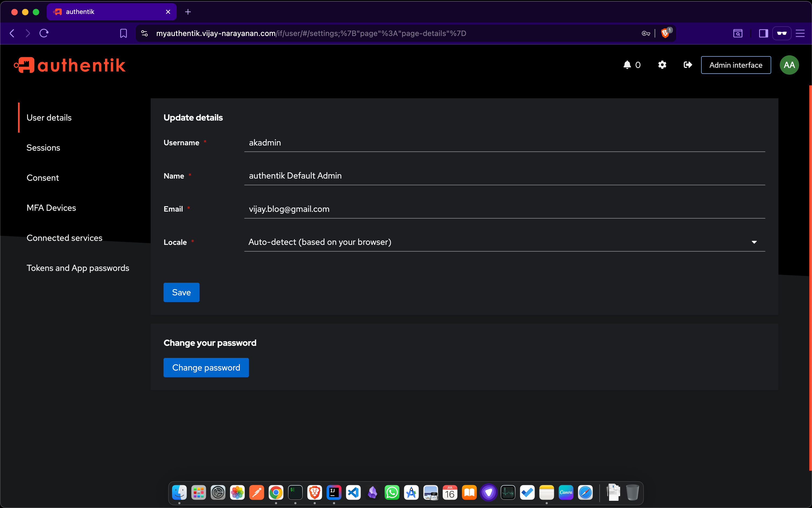Open Sessions page in sidebar
Screen dimensions: 812x508
click(43, 148)
